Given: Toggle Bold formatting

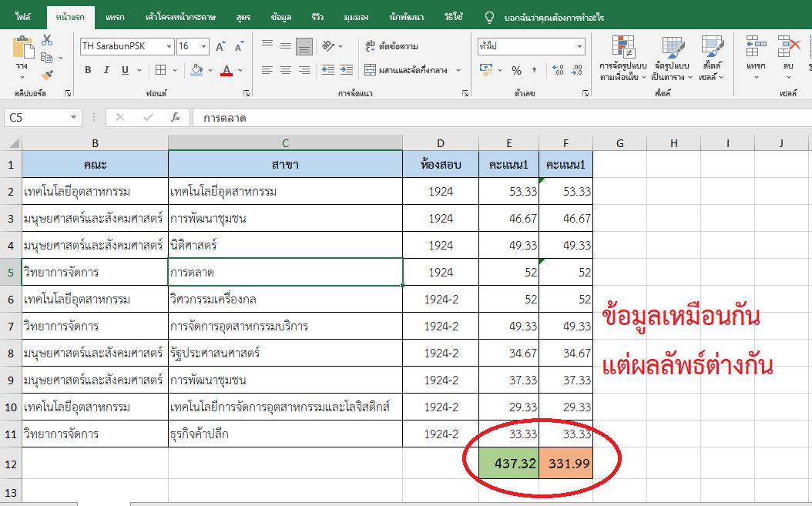Looking at the screenshot, I should coord(88,70).
